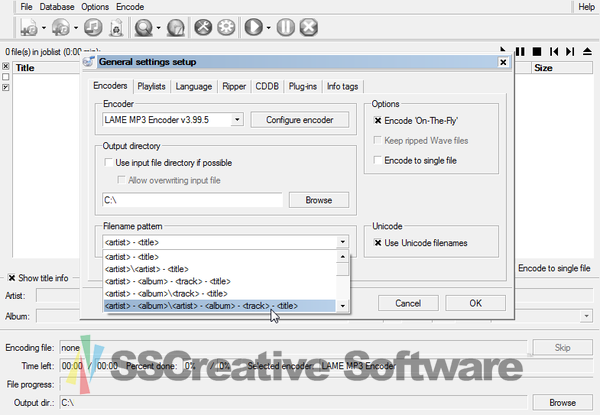Switch to the Plug-ins tab
Viewport: 600px width, 415px height.
tap(303, 86)
